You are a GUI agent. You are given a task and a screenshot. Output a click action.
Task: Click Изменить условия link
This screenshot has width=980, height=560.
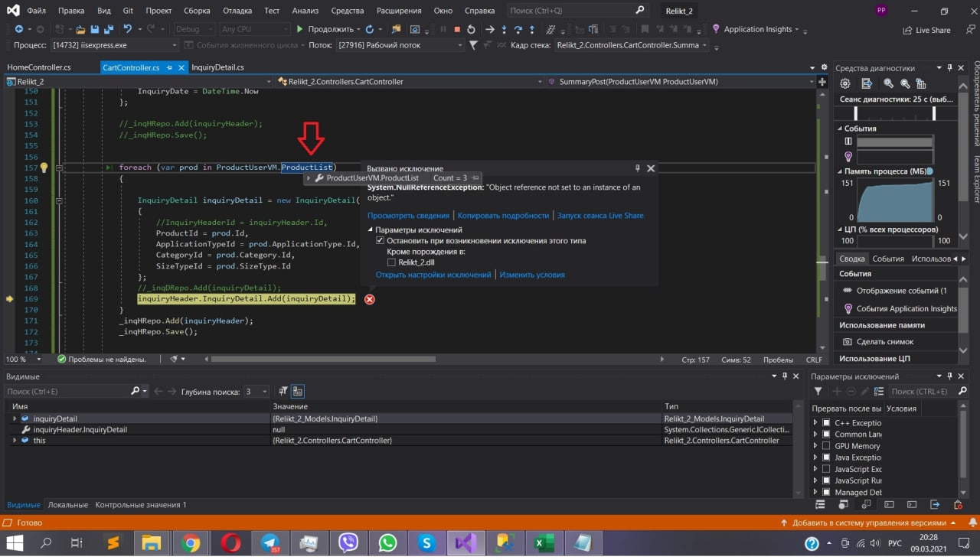coord(532,275)
